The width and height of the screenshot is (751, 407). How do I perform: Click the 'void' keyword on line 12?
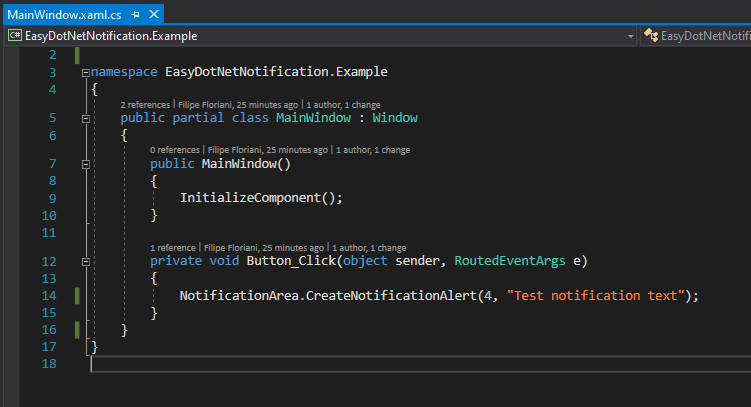point(224,261)
